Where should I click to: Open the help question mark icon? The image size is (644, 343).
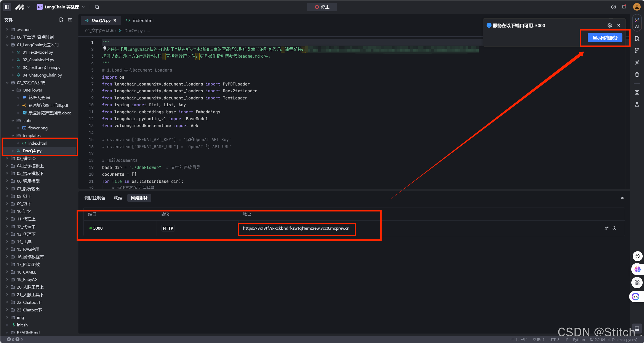(x=613, y=7)
